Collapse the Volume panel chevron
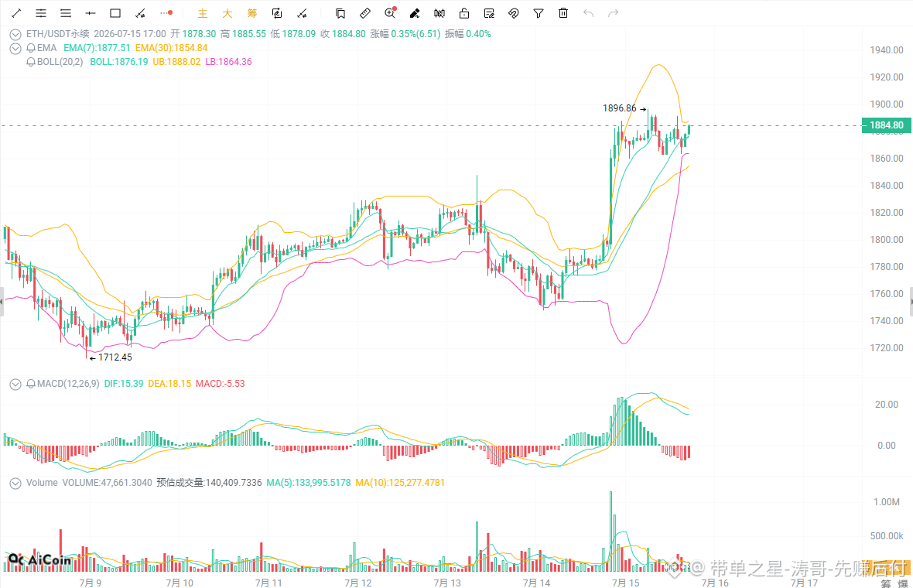913x588 pixels. pos(15,484)
